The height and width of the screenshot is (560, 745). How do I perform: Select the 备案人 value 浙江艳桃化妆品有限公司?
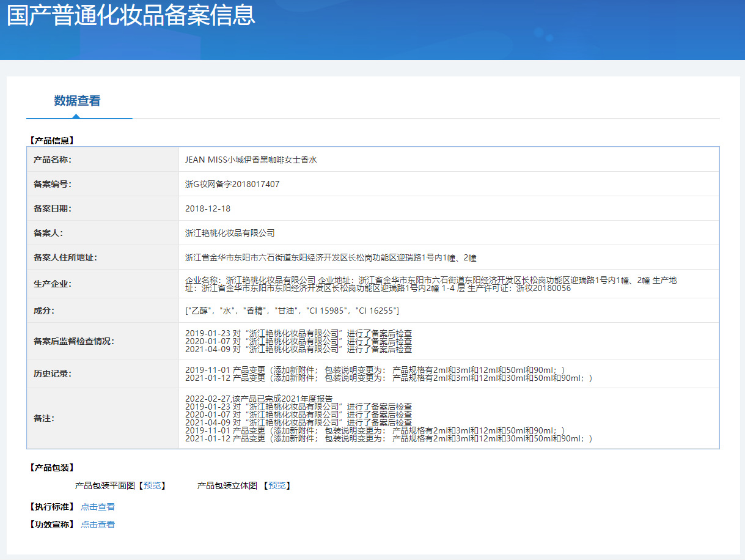230,233
